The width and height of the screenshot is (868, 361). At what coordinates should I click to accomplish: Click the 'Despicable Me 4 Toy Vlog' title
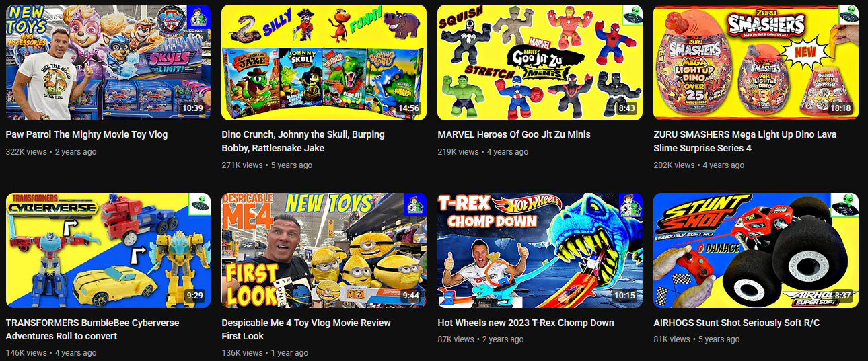tap(306, 329)
